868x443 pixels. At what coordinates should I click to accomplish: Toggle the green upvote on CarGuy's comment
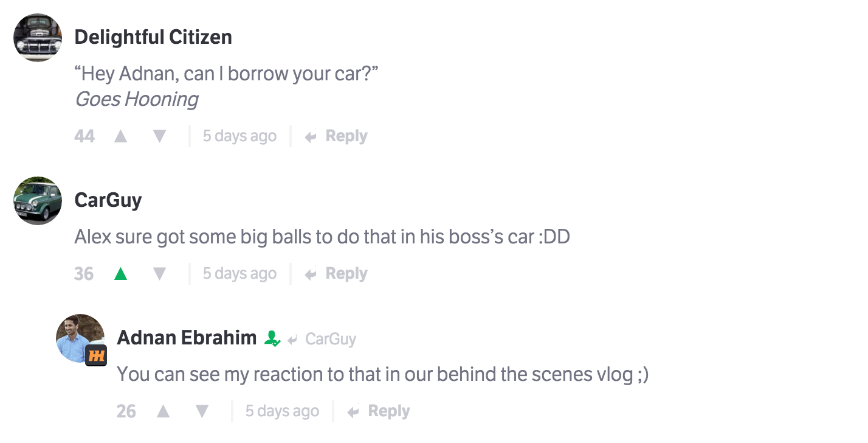tap(120, 274)
